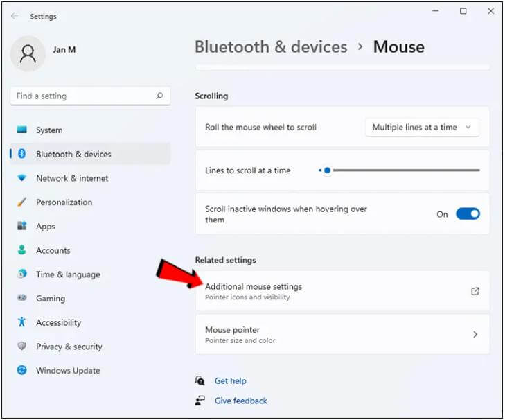This screenshot has height=420, width=505.
Task: Click the Personalization paintbrush icon
Action: [22, 202]
